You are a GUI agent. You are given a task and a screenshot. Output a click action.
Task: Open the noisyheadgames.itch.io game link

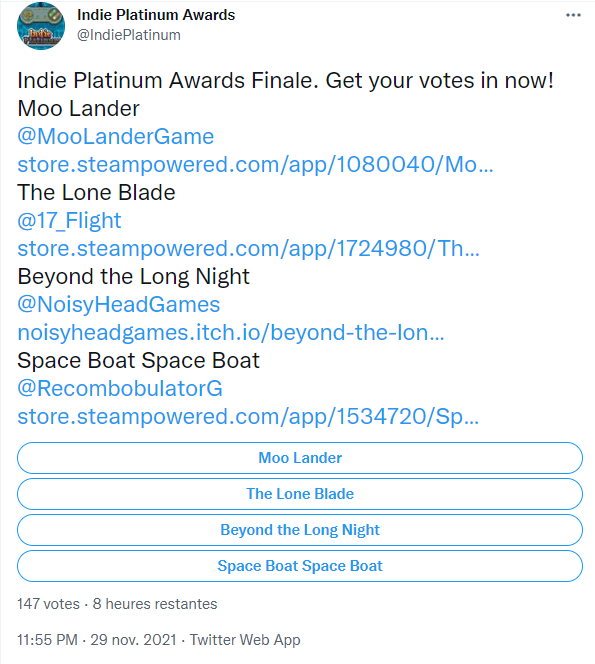click(x=231, y=332)
